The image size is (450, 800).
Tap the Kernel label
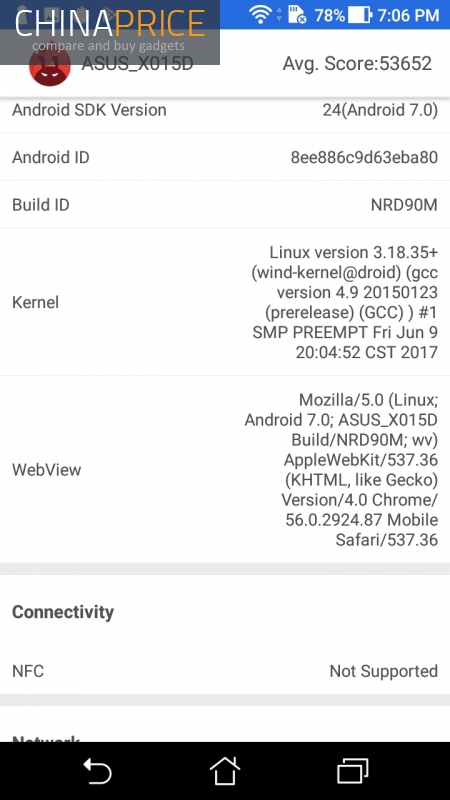click(x=35, y=302)
